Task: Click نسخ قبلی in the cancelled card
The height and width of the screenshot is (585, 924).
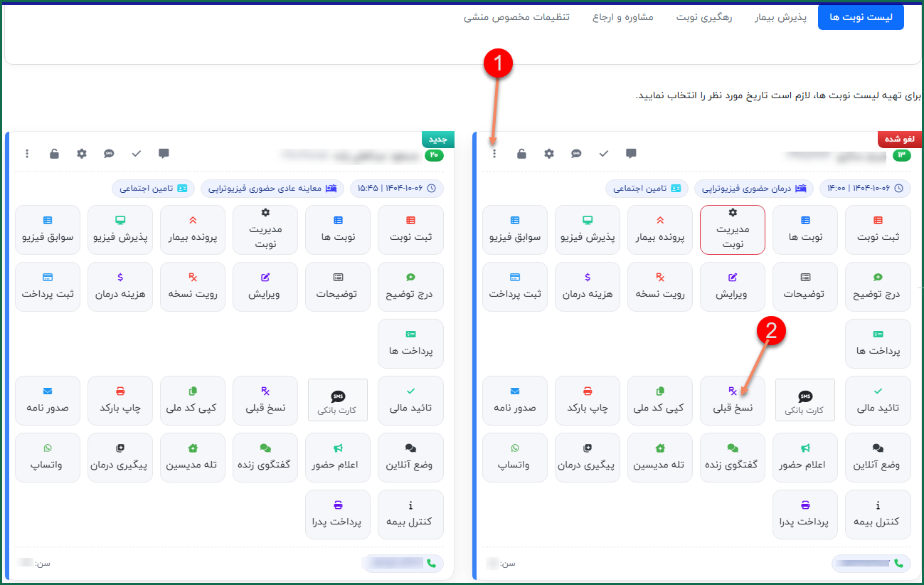Action: tap(733, 401)
